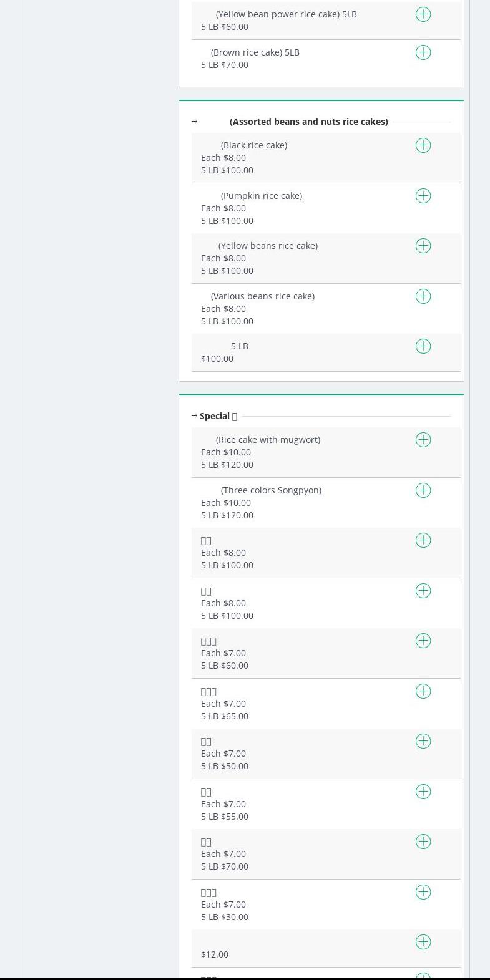Click plus beside Rice cake with mugwort
Viewport: 490px width, 980px height.
(423, 440)
